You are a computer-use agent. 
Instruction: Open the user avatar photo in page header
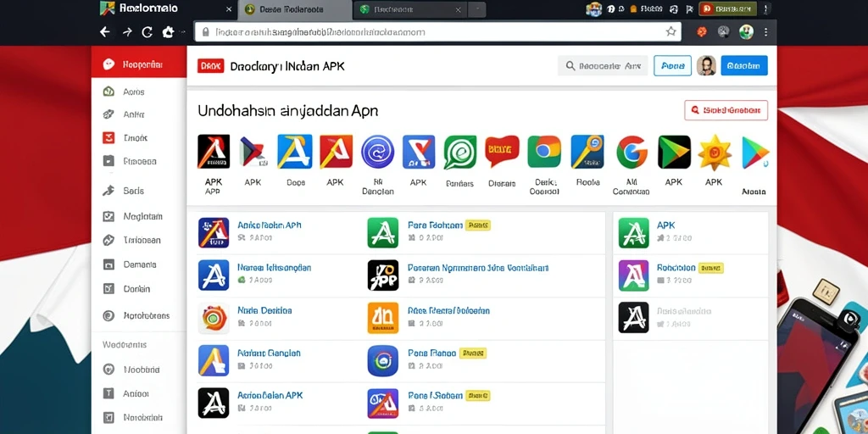[706, 66]
